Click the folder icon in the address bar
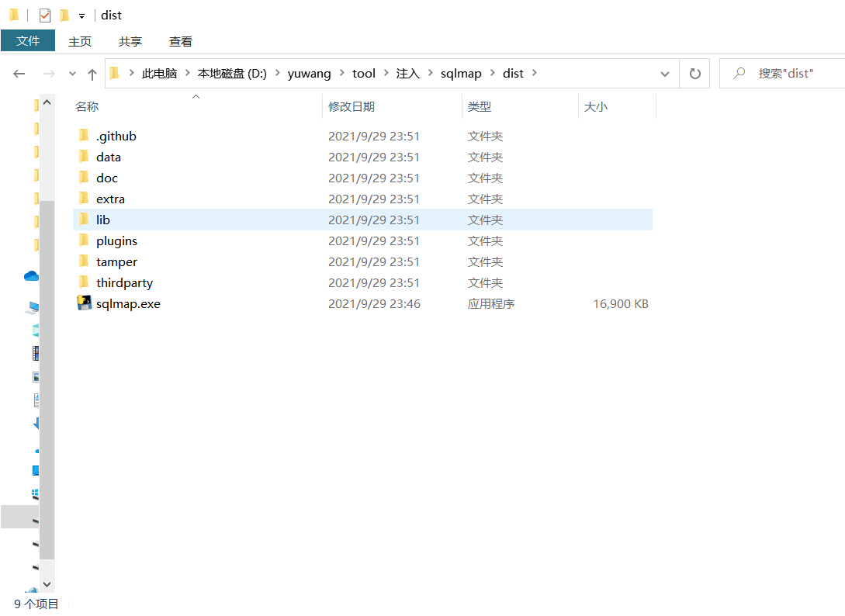Viewport: 845px width, 616px height. [114, 73]
